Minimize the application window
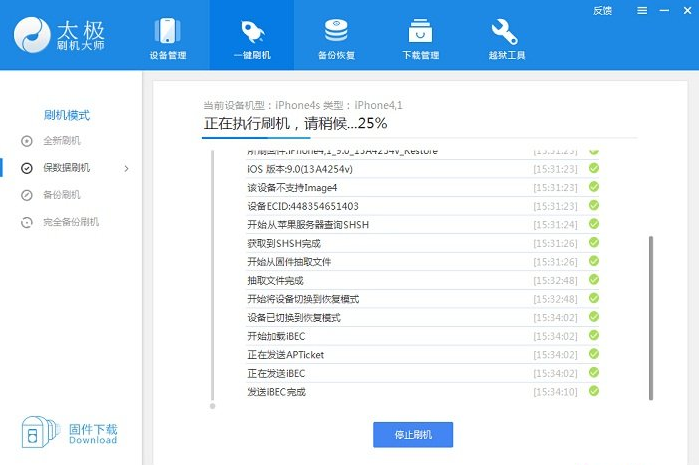The width and height of the screenshot is (700, 465). (664, 10)
